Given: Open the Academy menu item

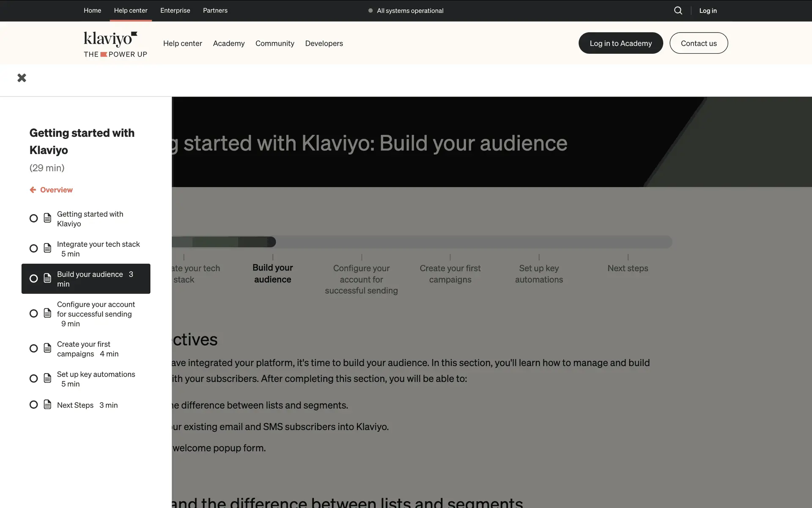Looking at the screenshot, I should [228, 44].
